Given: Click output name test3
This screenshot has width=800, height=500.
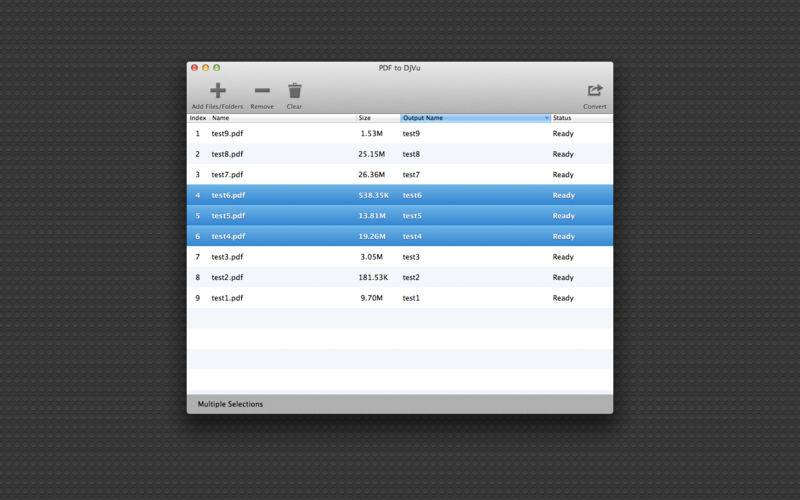Looking at the screenshot, I should 411,257.
